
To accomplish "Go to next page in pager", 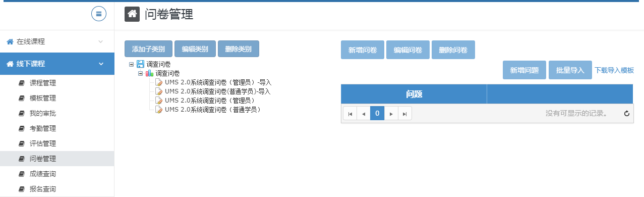I will click(391, 114).
